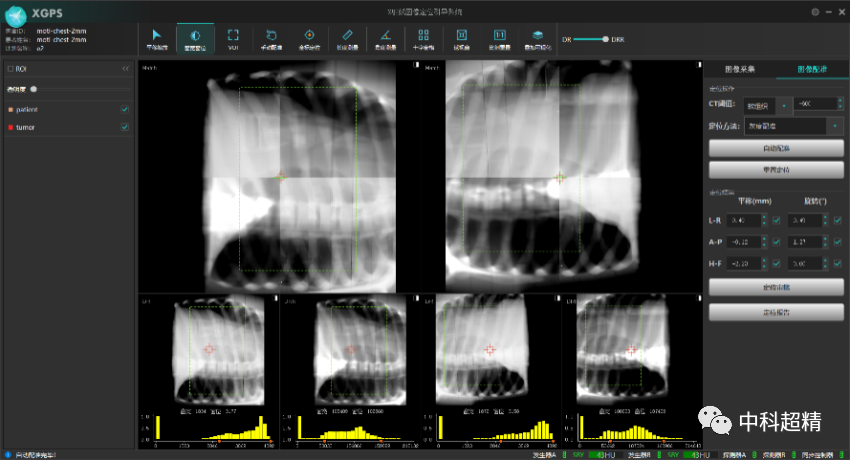Select the orange target positioning tool

tap(309, 37)
